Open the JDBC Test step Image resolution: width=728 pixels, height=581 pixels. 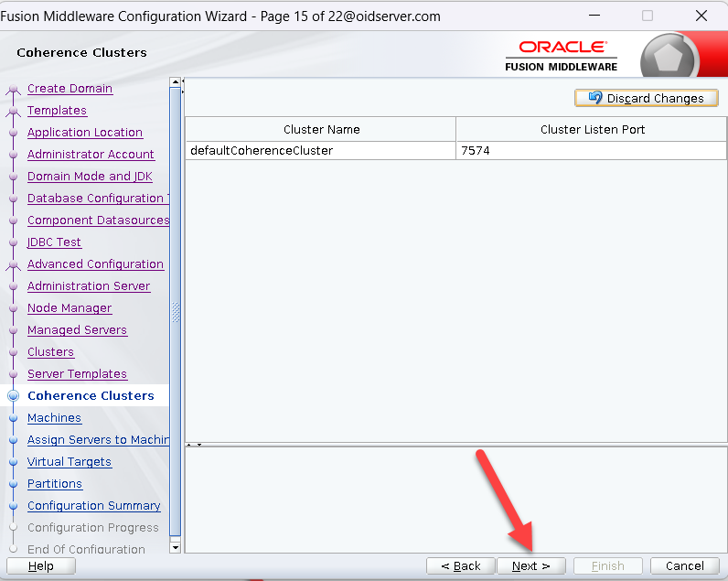54,242
